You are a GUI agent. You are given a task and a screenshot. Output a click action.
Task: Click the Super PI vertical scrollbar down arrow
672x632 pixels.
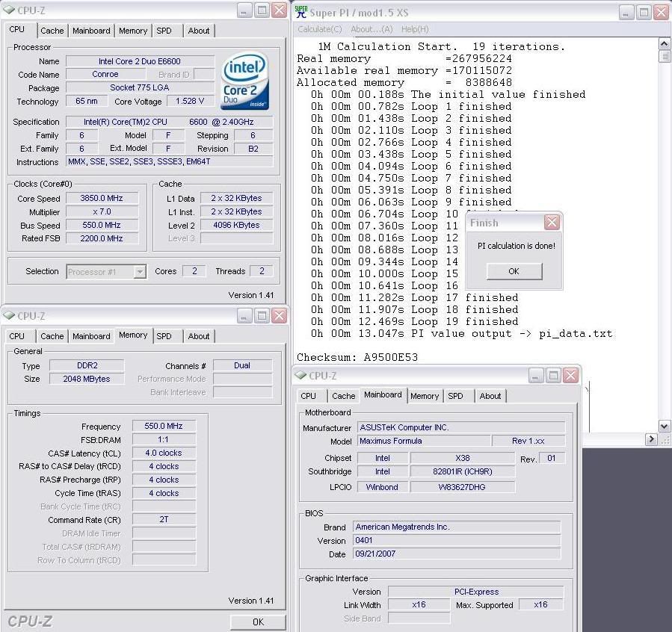(664, 426)
